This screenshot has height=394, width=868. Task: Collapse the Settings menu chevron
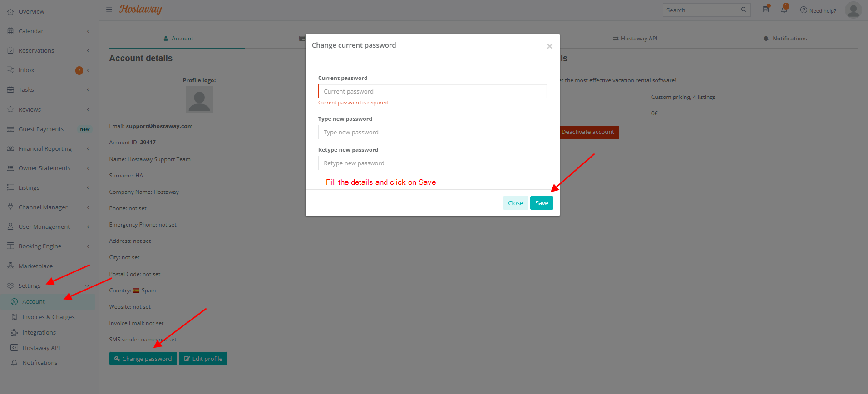[87, 286]
